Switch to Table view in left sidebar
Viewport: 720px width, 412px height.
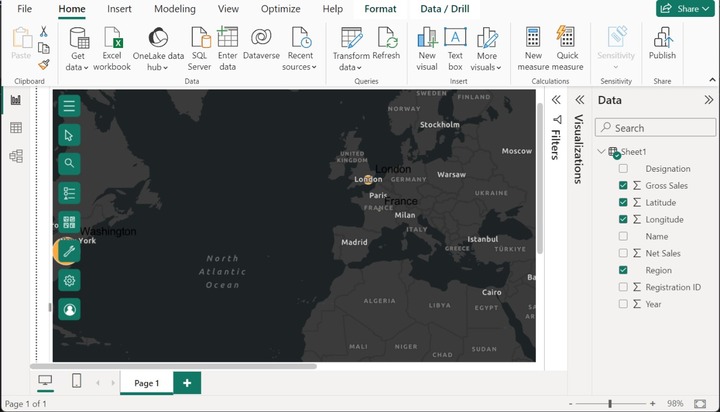click(16, 128)
